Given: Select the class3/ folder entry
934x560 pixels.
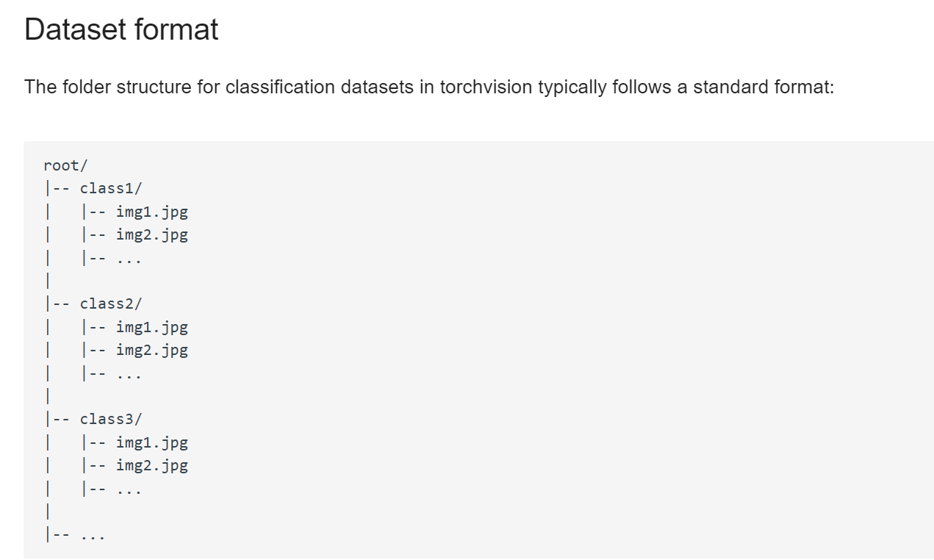Looking at the screenshot, I should coord(111,419).
